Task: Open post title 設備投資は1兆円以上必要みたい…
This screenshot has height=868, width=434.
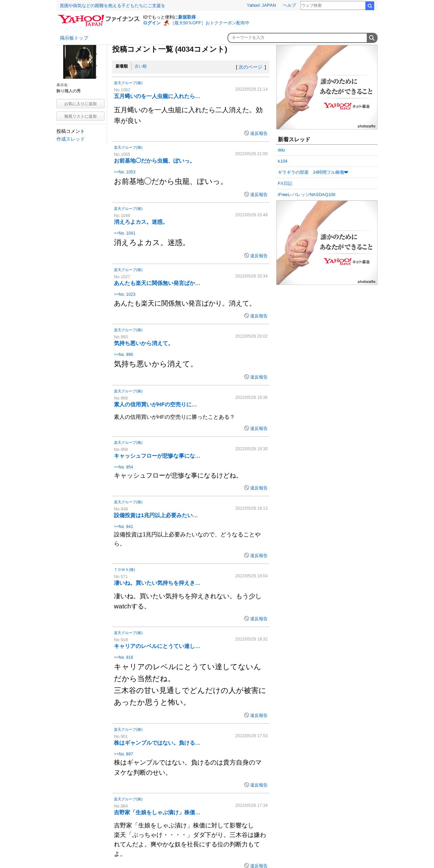Action: coord(156,515)
